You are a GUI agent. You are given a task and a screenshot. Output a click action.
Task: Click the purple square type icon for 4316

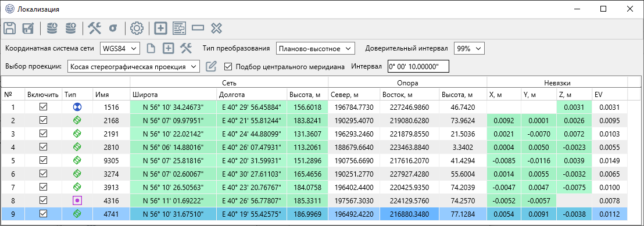click(x=78, y=200)
